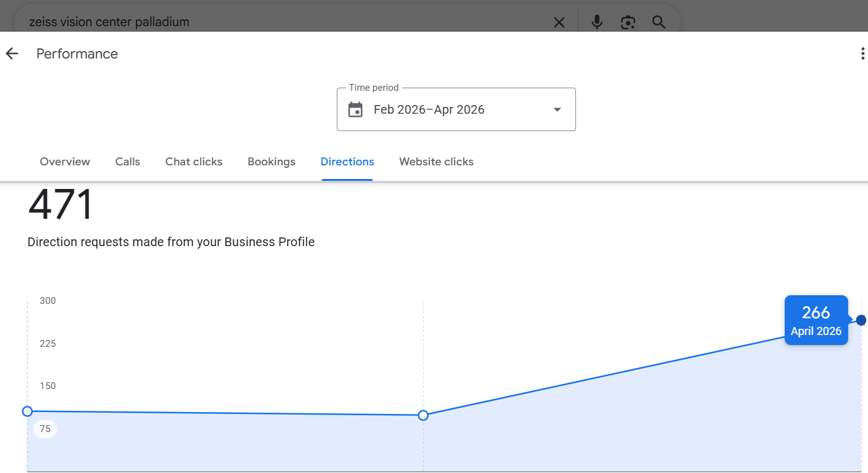Click the 471 total direction requests number
This screenshot has height=473, width=868.
click(x=60, y=205)
